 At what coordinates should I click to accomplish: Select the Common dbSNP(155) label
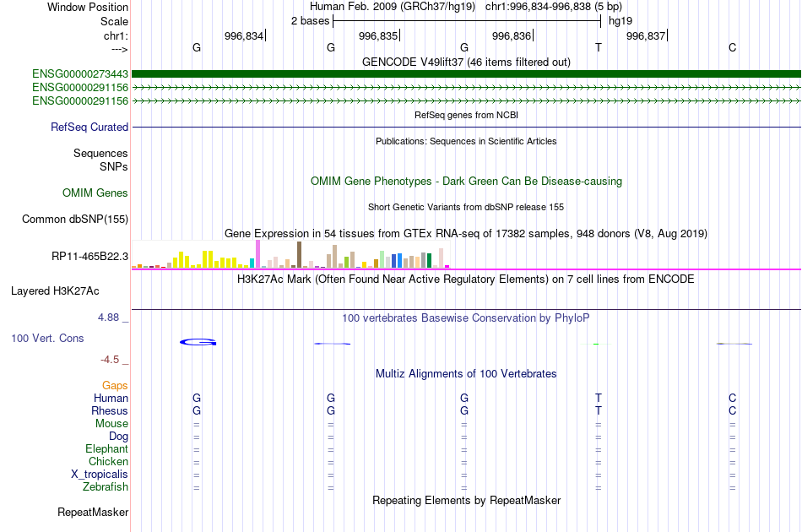(75, 219)
